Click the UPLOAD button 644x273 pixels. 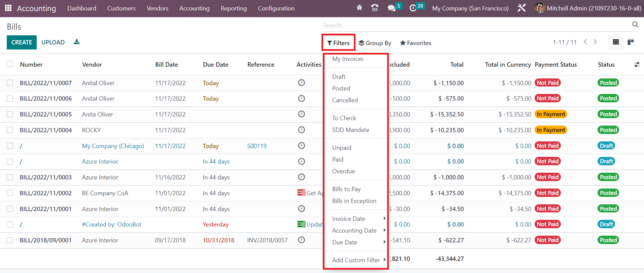[x=53, y=42]
